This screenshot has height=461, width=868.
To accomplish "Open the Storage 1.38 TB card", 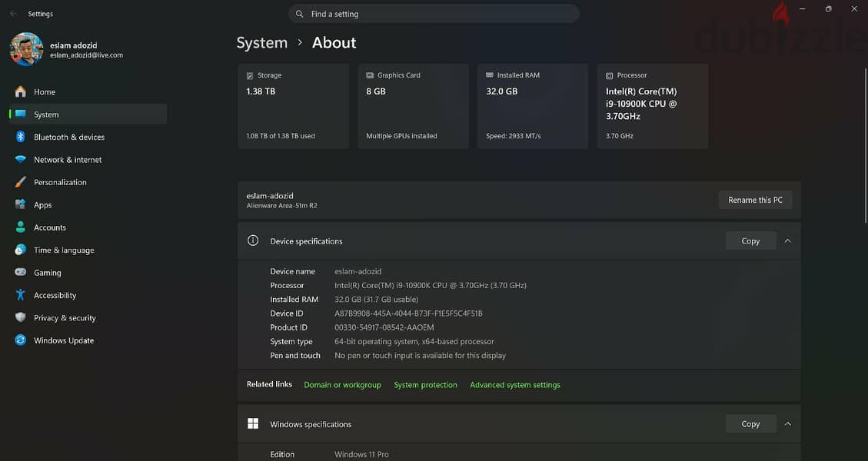I will 294,106.
